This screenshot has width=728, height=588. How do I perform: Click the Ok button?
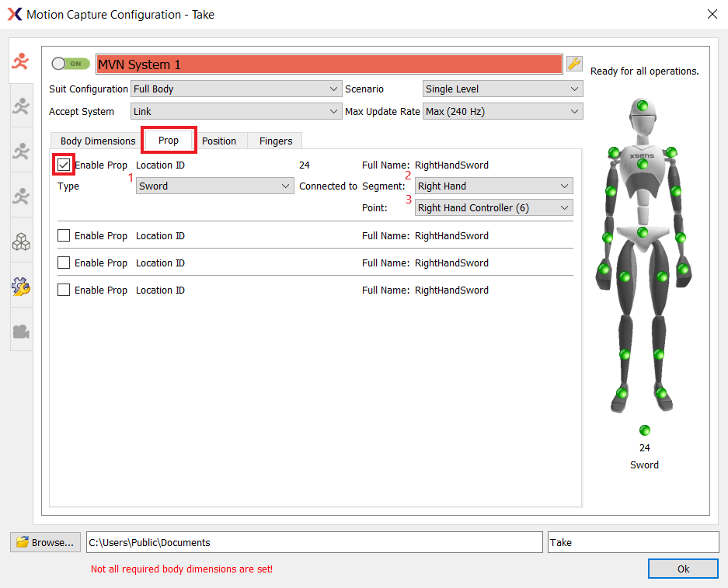click(x=683, y=569)
